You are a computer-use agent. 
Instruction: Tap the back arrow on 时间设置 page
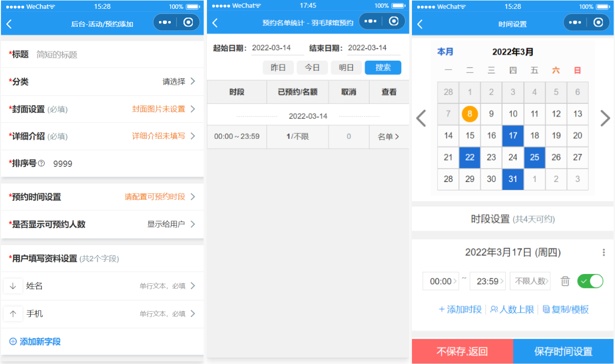click(x=420, y=23)
